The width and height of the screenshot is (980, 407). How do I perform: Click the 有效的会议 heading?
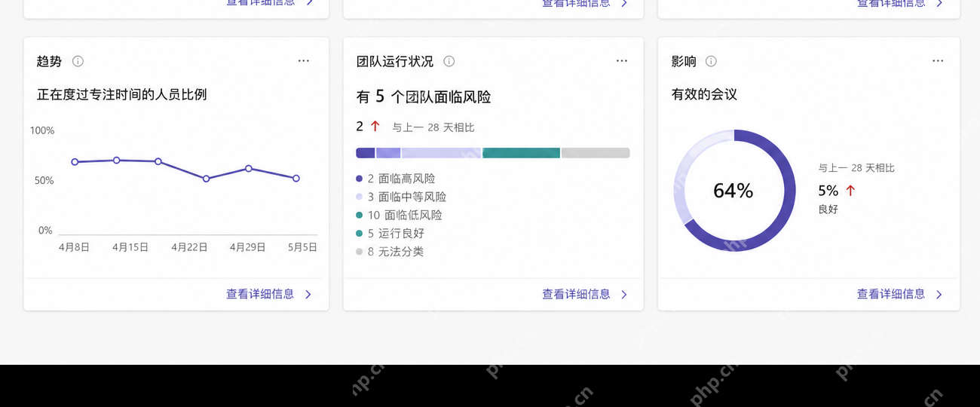704,94
